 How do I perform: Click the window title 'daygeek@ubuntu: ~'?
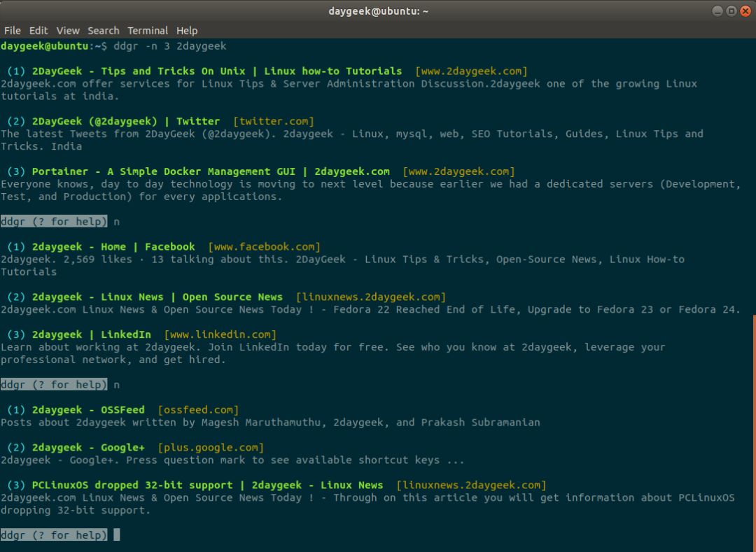[378, 11]
